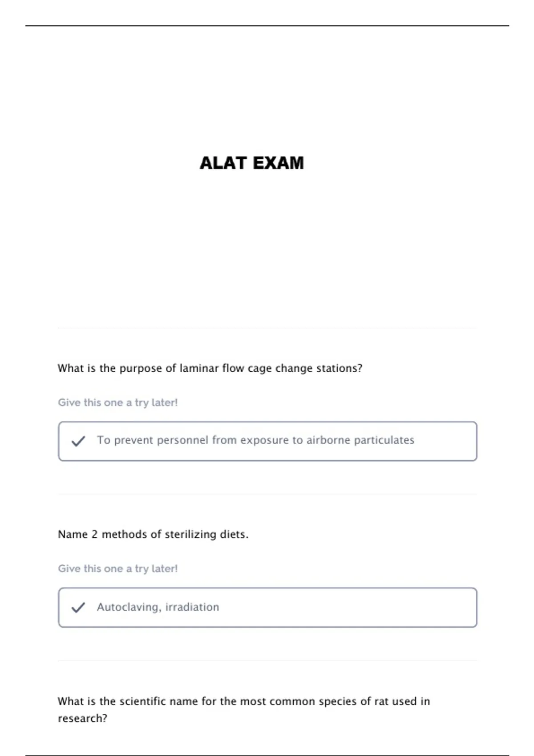Click the laminar flow cage change question
The image size is (534, 756).
click(x=210, y=369)
